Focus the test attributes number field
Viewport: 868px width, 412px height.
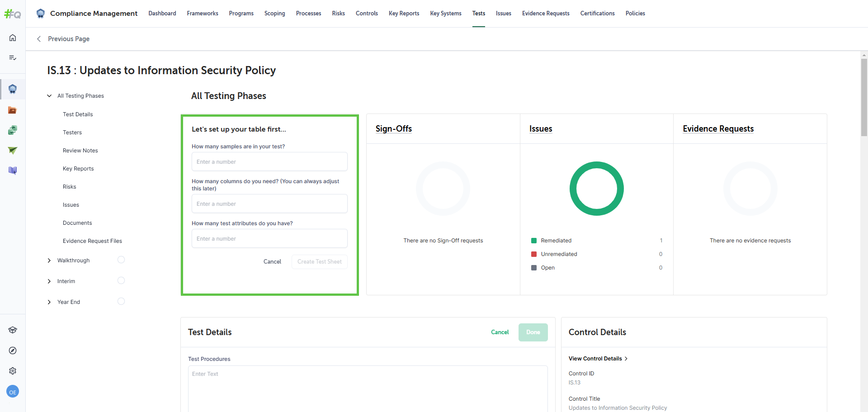click(x=269, y=239)
